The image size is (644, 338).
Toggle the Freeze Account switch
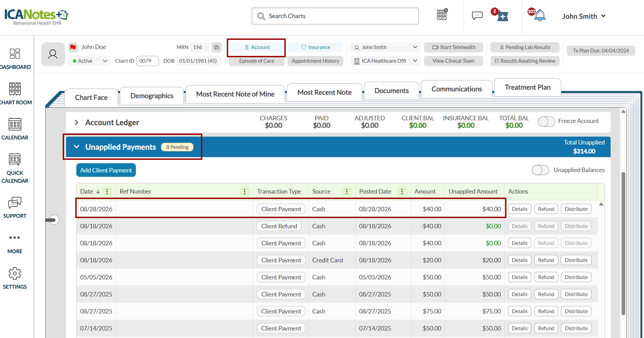click(546, 121)
